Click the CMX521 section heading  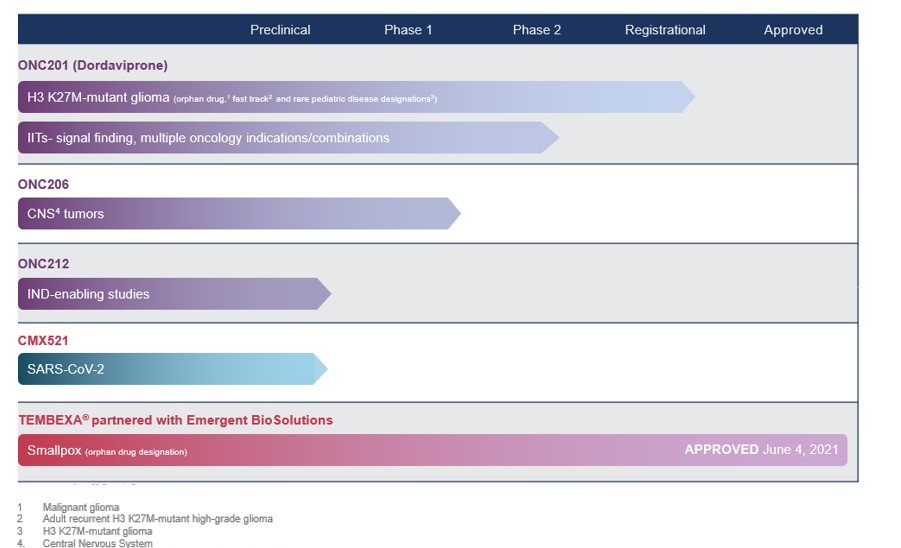43,341
